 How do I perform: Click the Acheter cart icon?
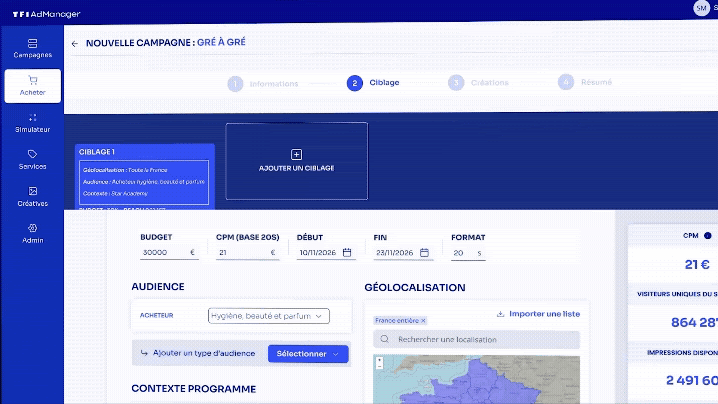coord(32,81)
